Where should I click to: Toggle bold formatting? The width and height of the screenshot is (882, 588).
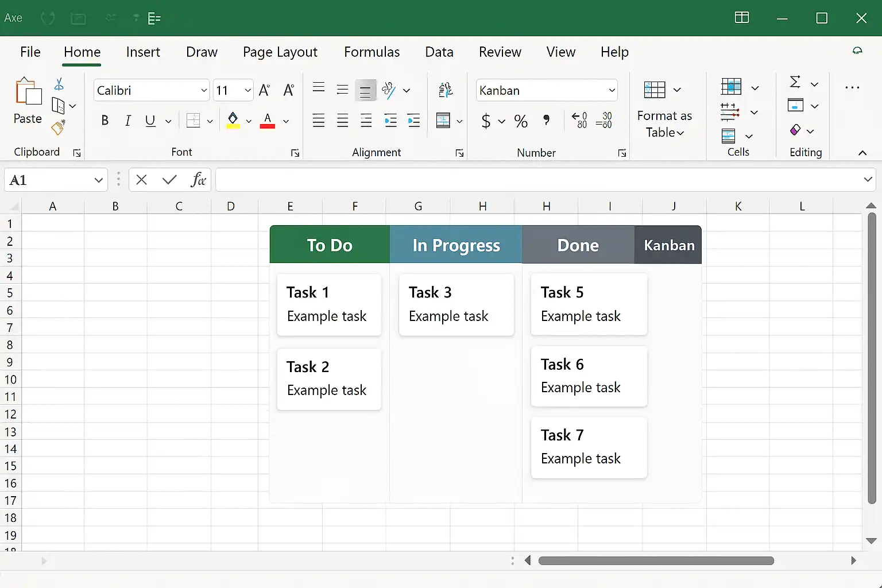point(105,121)
